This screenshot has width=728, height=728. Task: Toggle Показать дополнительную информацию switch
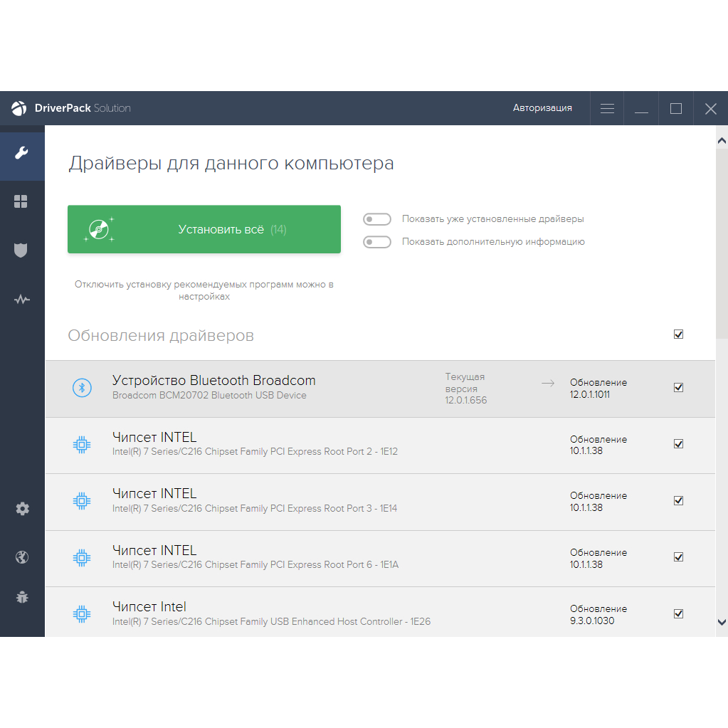(x=377, y=242)
